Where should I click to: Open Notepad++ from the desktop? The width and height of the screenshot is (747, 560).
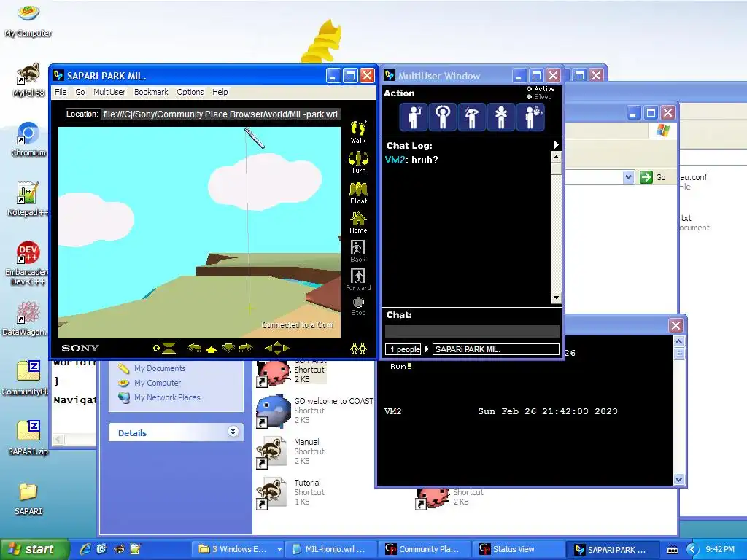tap(28, 199)
